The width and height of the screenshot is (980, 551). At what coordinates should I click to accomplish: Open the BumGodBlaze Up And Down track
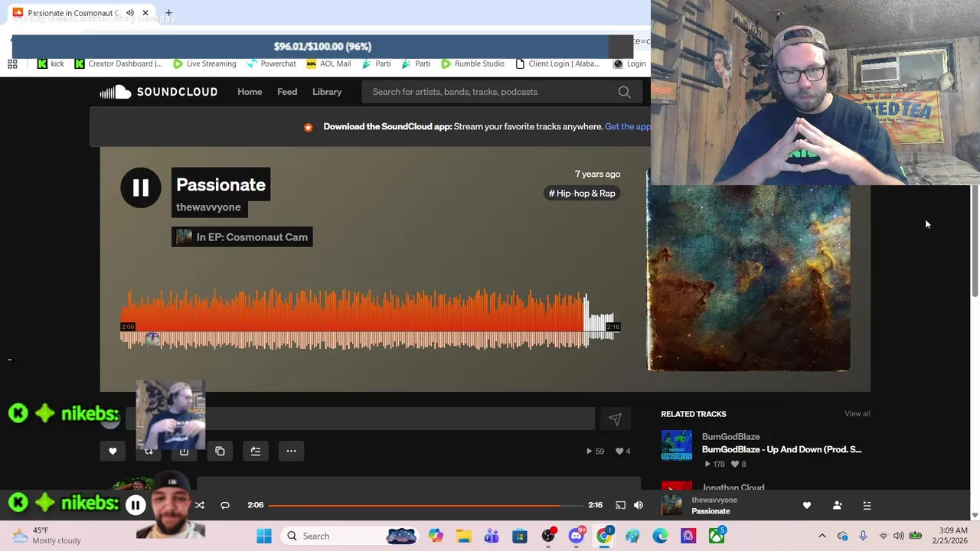coord(782,450)
